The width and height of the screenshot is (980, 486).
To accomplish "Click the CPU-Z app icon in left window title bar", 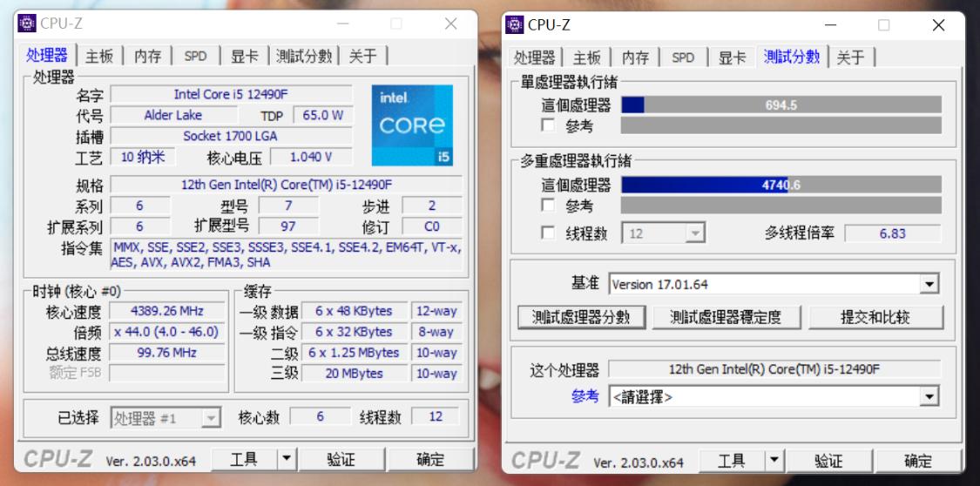I will point(27,24).
